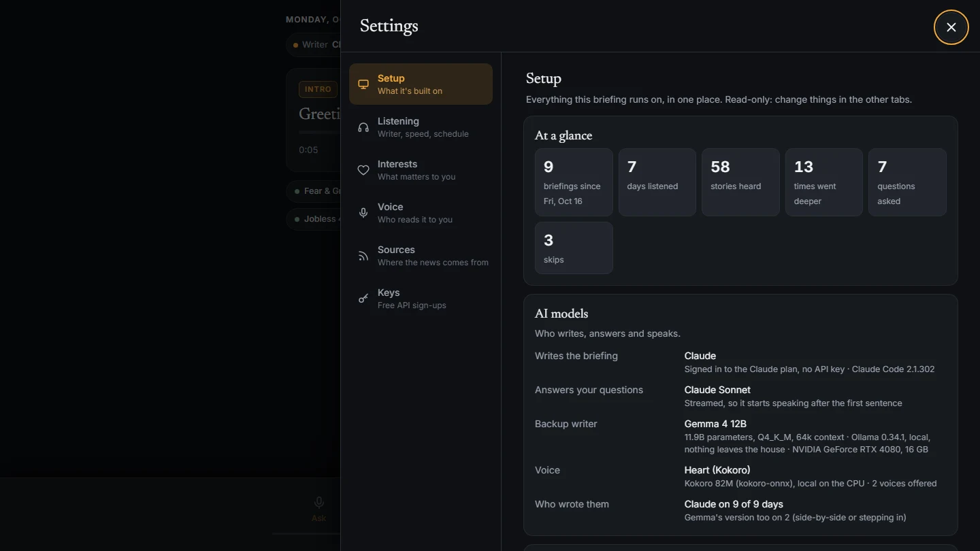Click the 'AI models' section heading
This screenshot has width=980, height=551.
coord(561,314)
